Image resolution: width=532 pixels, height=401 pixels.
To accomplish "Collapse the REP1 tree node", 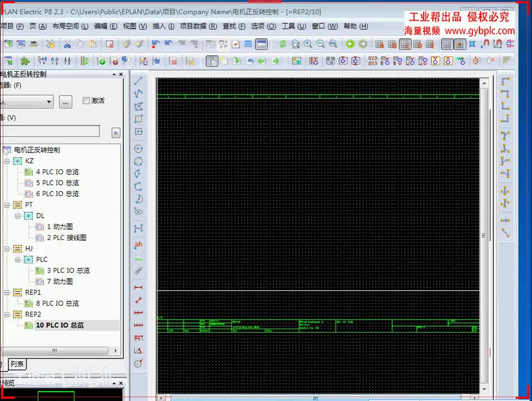I will [x=7, y=292].
